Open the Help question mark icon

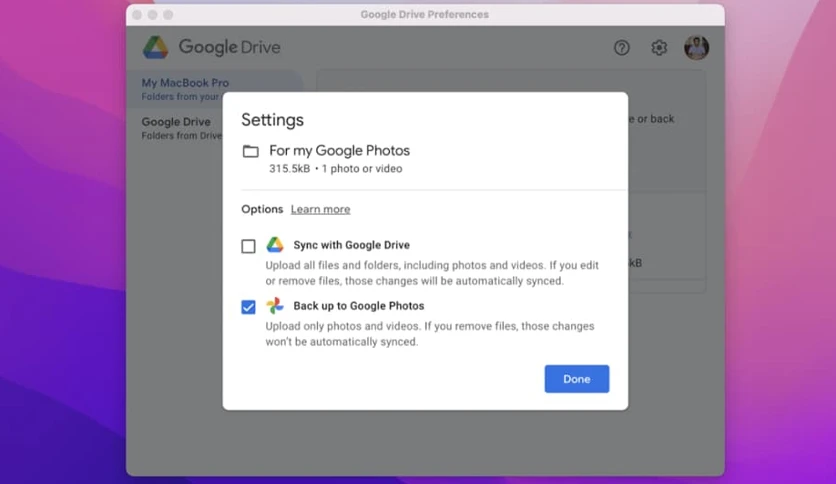[621, 47]
